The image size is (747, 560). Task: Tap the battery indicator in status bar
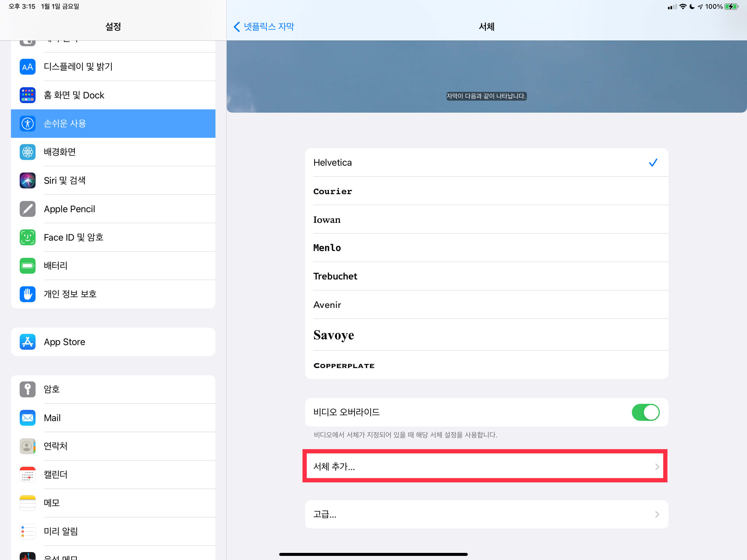(731, 7)
